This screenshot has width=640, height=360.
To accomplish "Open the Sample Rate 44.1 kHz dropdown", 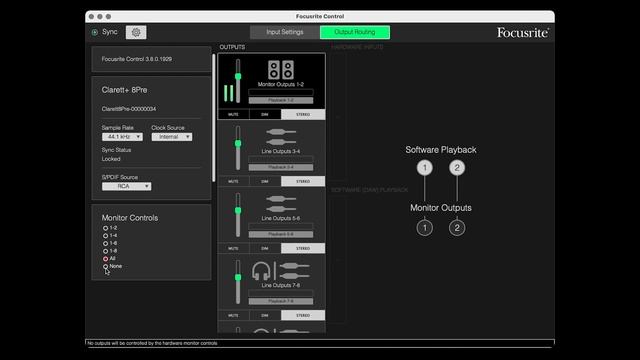I will 122,137.
